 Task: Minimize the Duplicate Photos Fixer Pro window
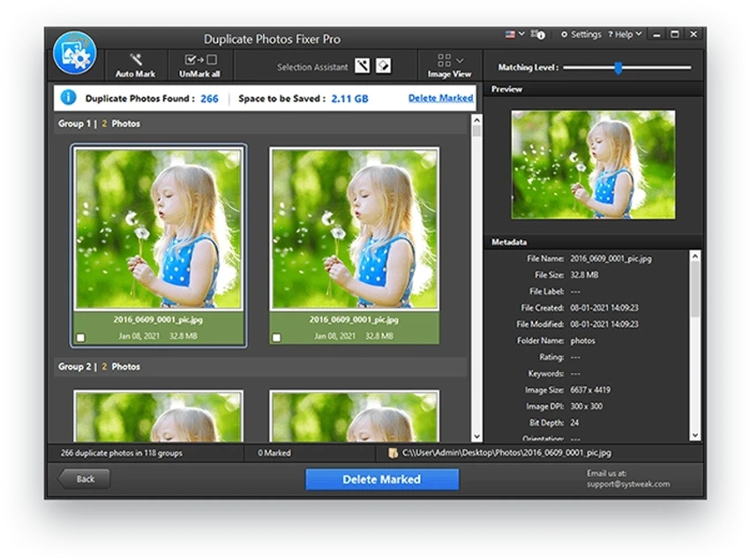click(656, 34)
